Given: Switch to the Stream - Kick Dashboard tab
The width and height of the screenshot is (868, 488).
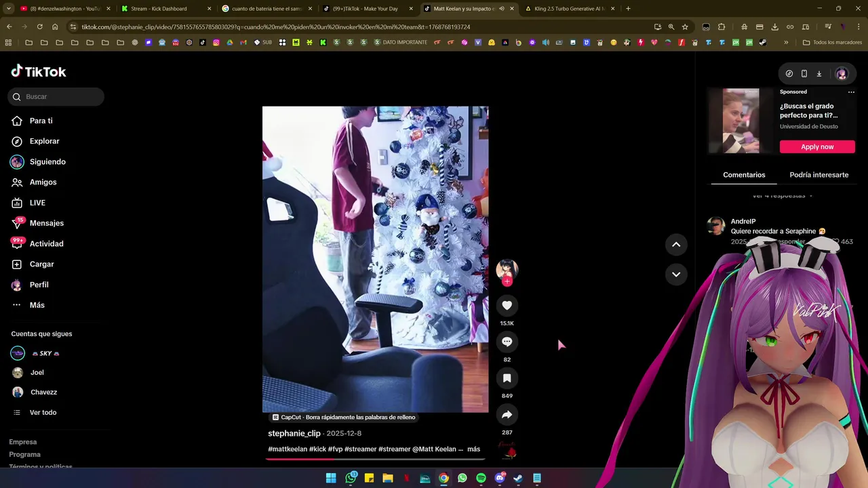Looking at the screenshot, I should 166,9.
